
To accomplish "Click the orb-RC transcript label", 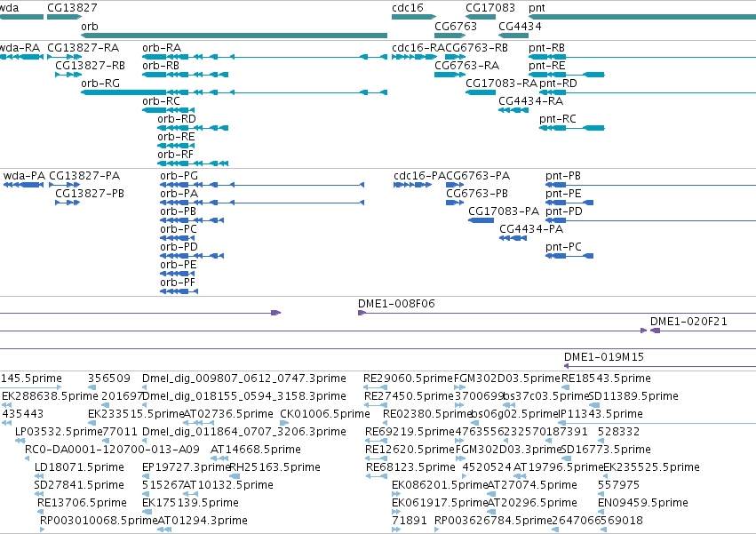I will point(161,101).
